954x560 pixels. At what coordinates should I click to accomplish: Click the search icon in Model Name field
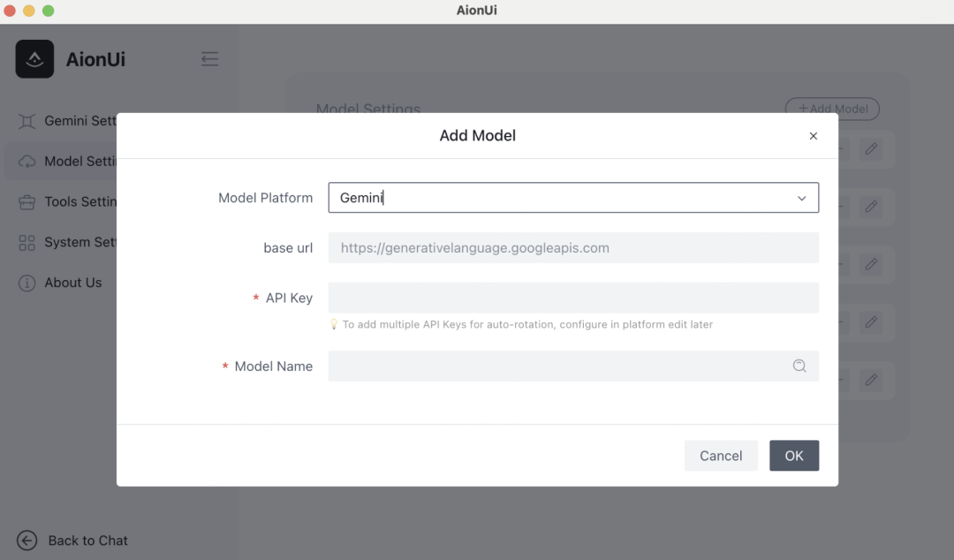[x=799, y=366]
